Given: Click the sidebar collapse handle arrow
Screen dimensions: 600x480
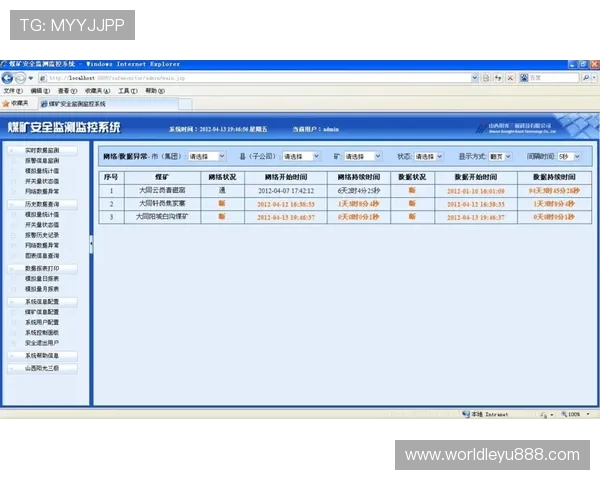Looking at the screenshot, I should [x=91, y=244].
